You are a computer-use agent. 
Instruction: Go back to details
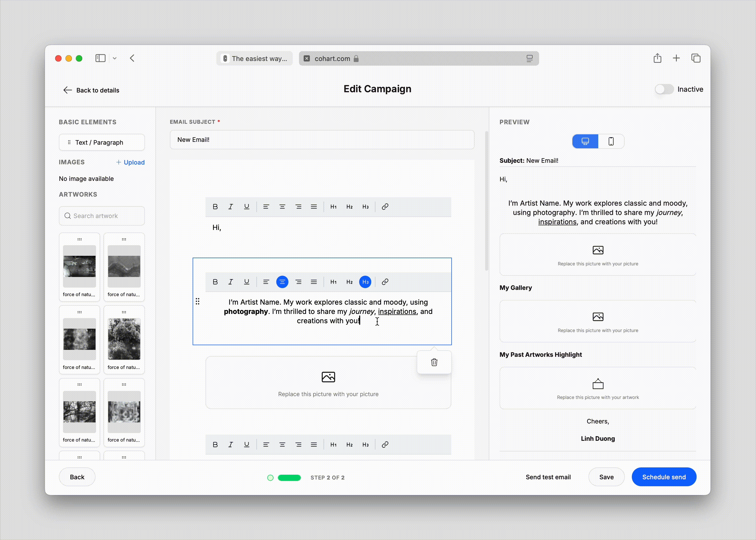[x=91, y=90]
